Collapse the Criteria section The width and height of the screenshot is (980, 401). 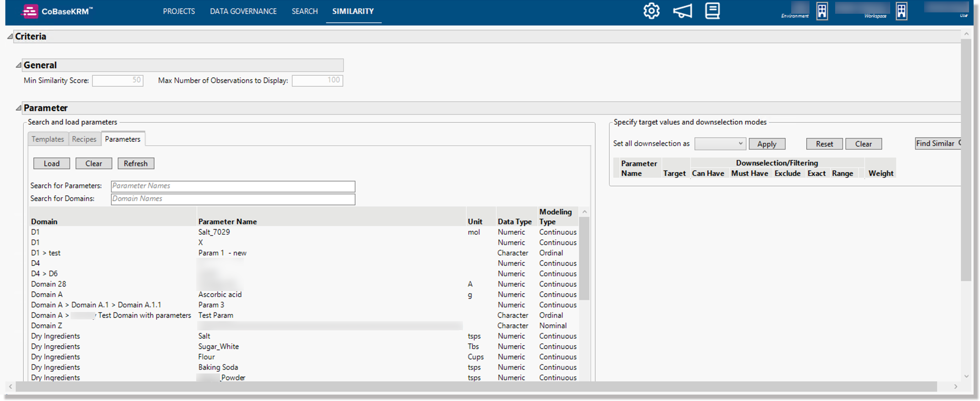pyautogui.click(x=10, y=36)
